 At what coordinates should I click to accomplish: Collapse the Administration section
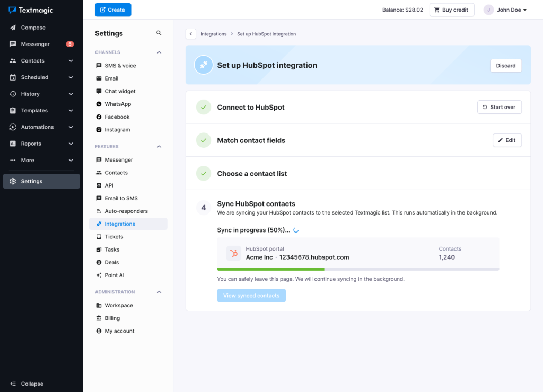159,292
